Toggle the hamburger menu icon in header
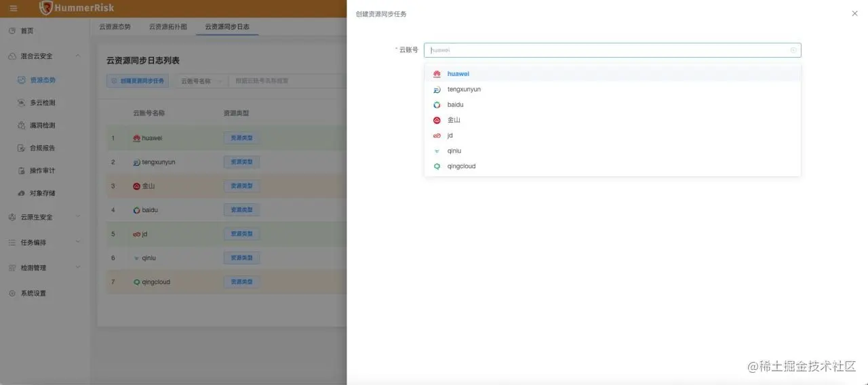Screen dimensions: 868x385 tap(14, 8)
